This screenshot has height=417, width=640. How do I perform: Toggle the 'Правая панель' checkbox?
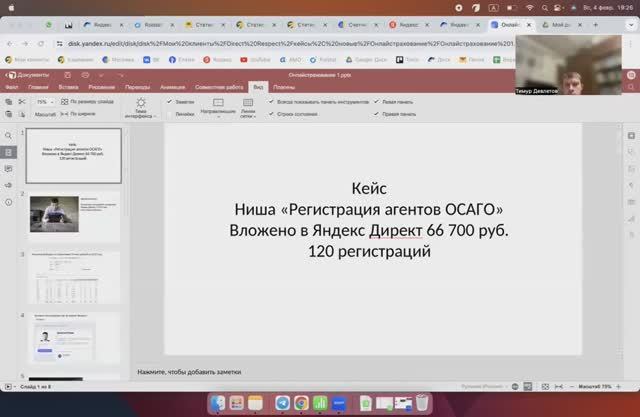[x=395, y=114]
